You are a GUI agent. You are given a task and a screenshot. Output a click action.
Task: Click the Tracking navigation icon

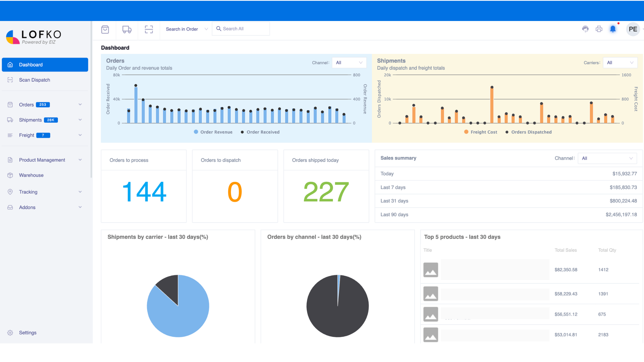click(10, 191)
